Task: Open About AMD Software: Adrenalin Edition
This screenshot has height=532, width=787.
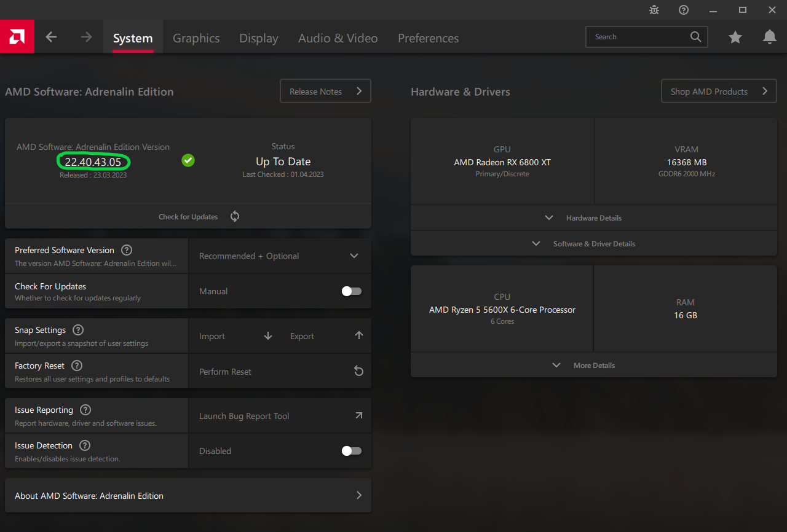Action: (x=188, y=496)
